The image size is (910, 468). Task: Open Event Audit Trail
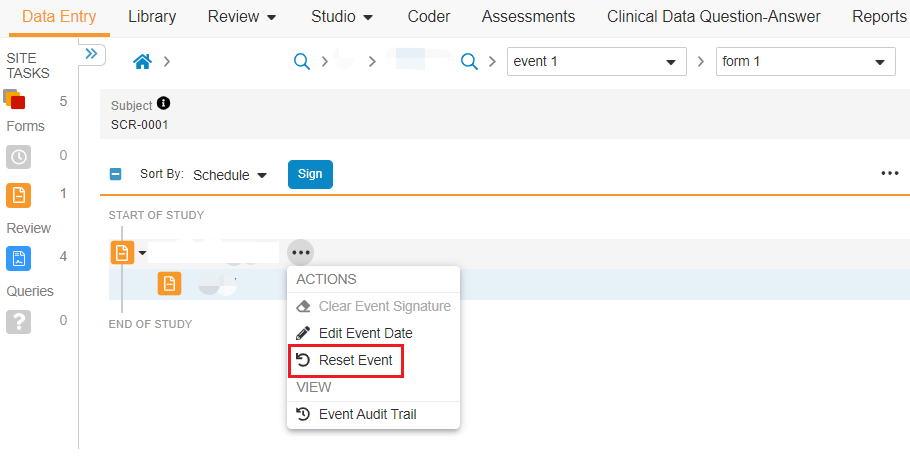[367, 414]
